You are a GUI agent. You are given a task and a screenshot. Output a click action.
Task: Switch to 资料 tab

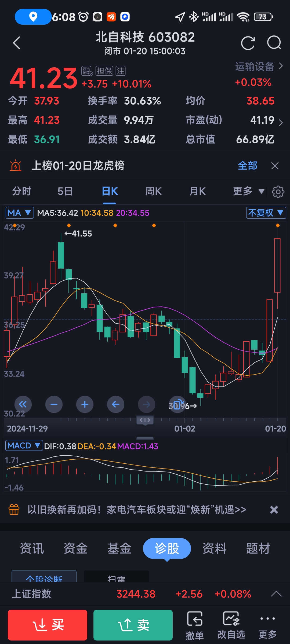click(215, 548)
